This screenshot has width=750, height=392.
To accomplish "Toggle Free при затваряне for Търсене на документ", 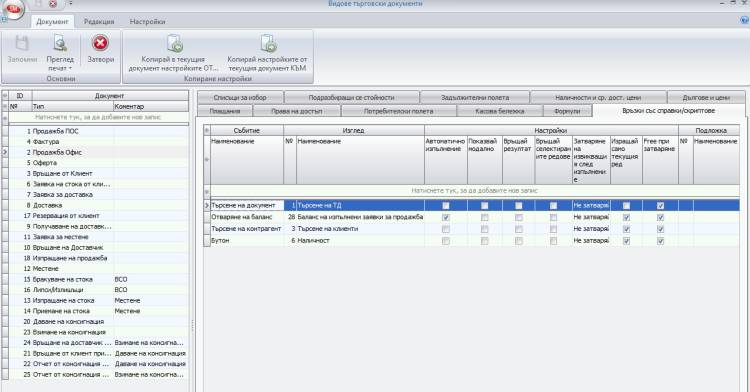I will tap(661, 206).
